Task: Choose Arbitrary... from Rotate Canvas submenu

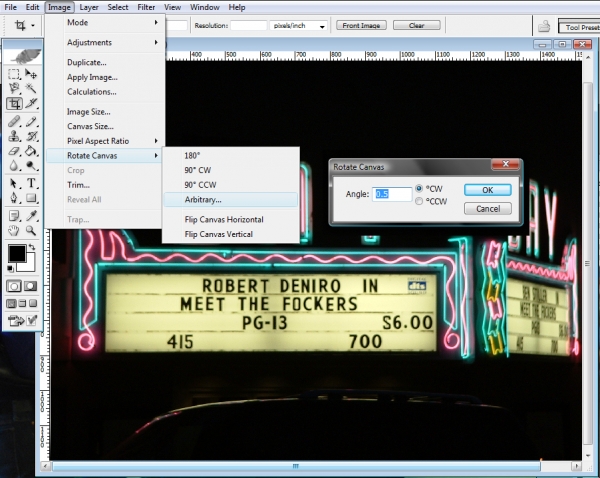Action: tap(231, 199)
